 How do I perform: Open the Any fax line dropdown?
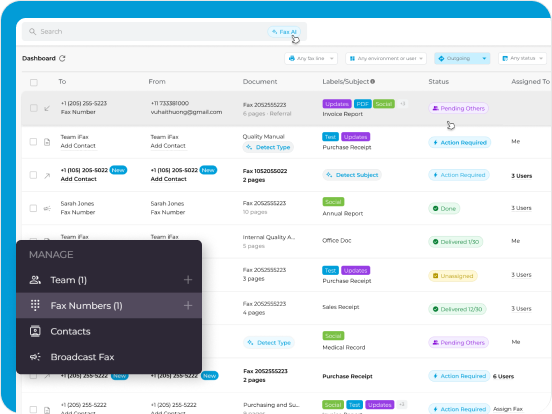311,58
